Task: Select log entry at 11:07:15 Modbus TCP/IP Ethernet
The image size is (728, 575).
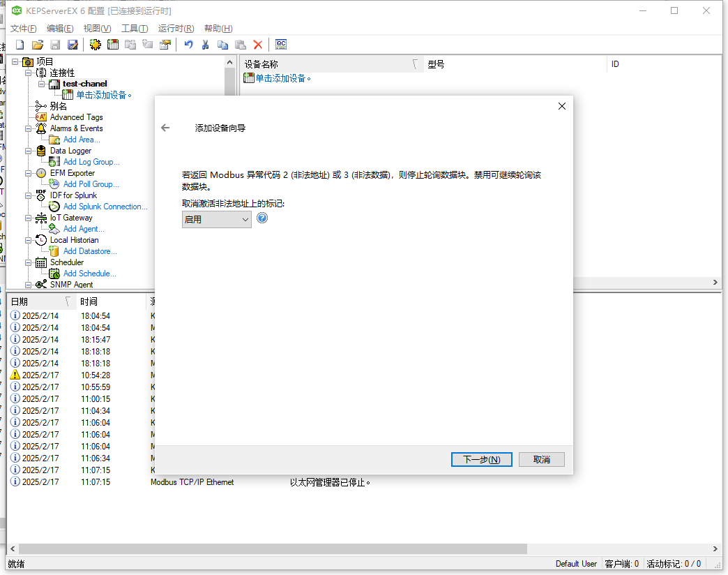Action: (x=192, y=482)
